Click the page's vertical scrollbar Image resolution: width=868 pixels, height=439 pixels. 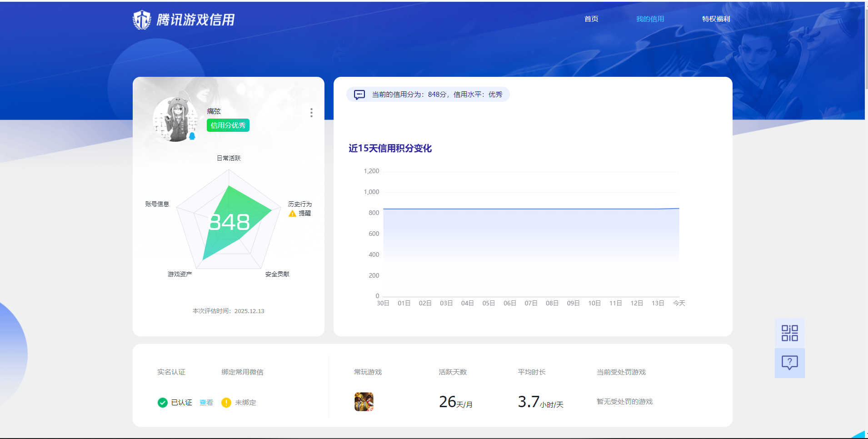(866, 45)
